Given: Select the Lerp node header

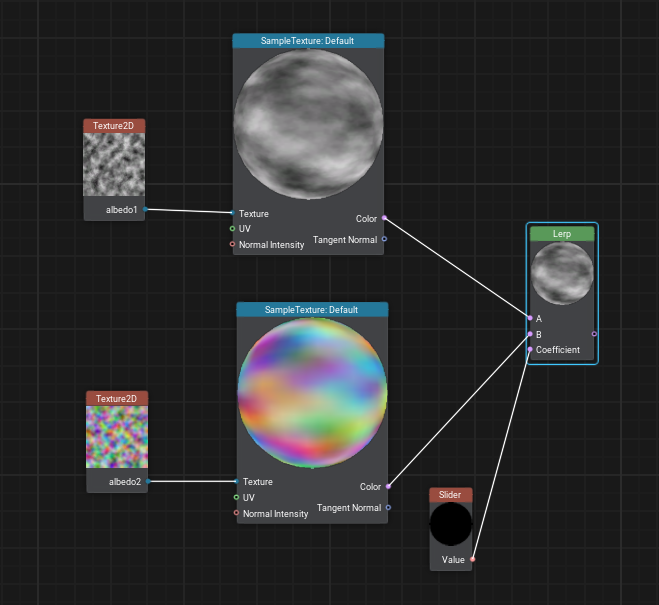Looking at the screenshot, I should [562, 234].
